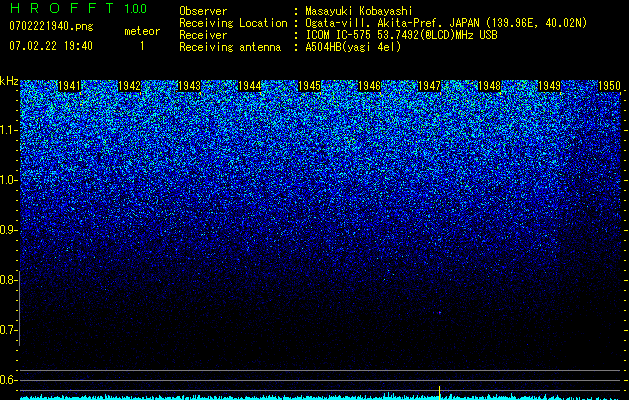Click the file name 0702221940.png
This screenshot has height=400, width=629.
click(x=51, y=26)
